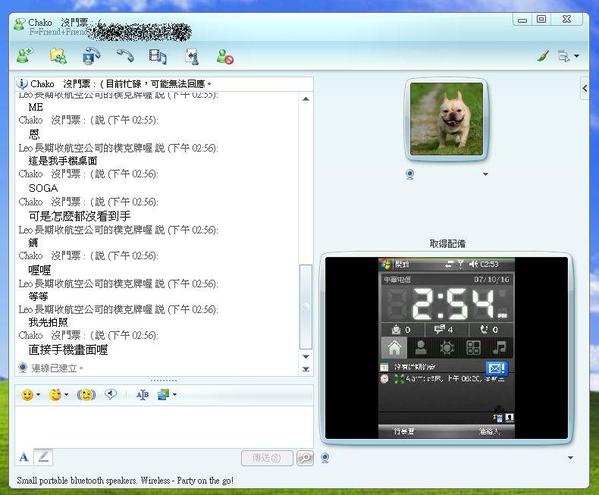599x495 pixels.
Task: Open the smiley emoticon picker
Action: [27, 395]
